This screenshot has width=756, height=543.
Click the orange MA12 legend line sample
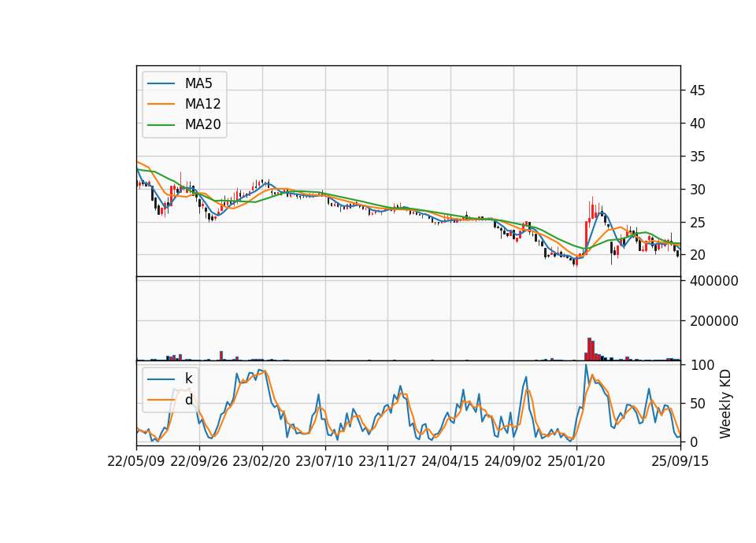(x=161, y=104)
